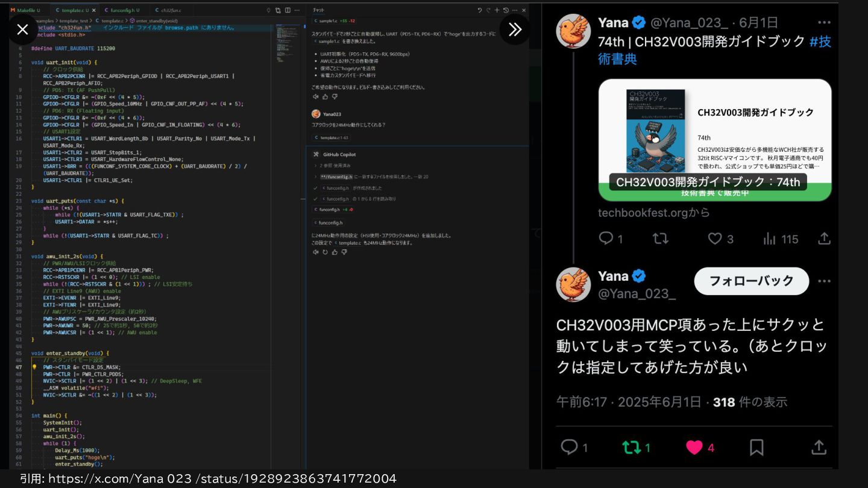Expand the '2 参照 使用済み' references row

point(333,165)
